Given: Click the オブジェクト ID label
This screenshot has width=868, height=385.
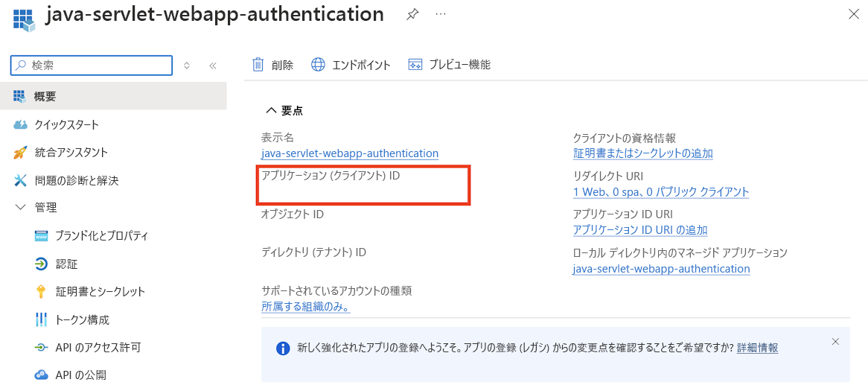Looking at the screenshot, I should click(x=293, y=215).
